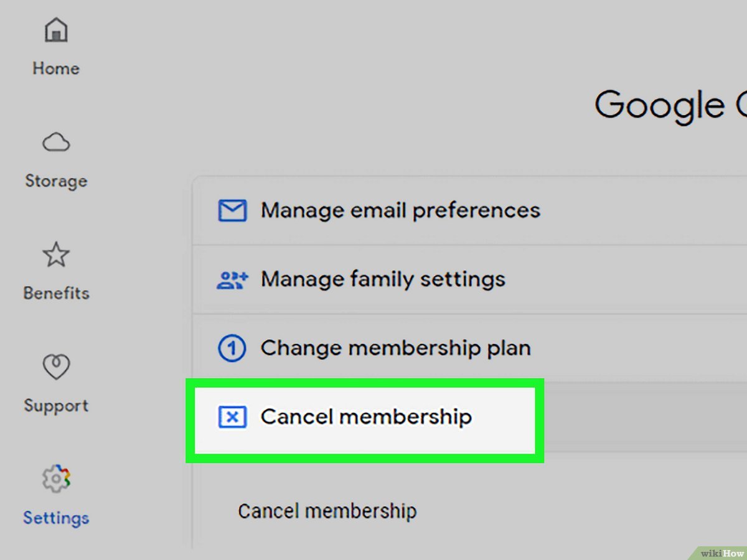747x560 pixels.
Task: Click the Benefits star icon
Action: (55, 254)
